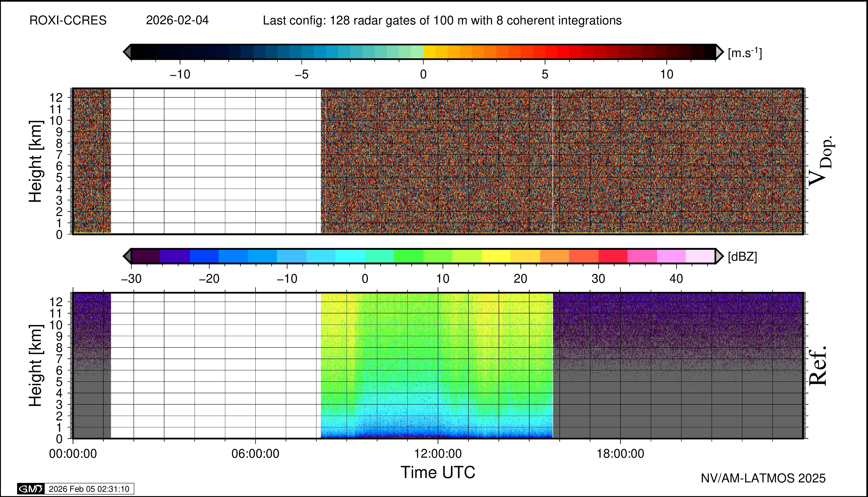
Task: Click the GMT logo icon
Action: tap(31, 489)
